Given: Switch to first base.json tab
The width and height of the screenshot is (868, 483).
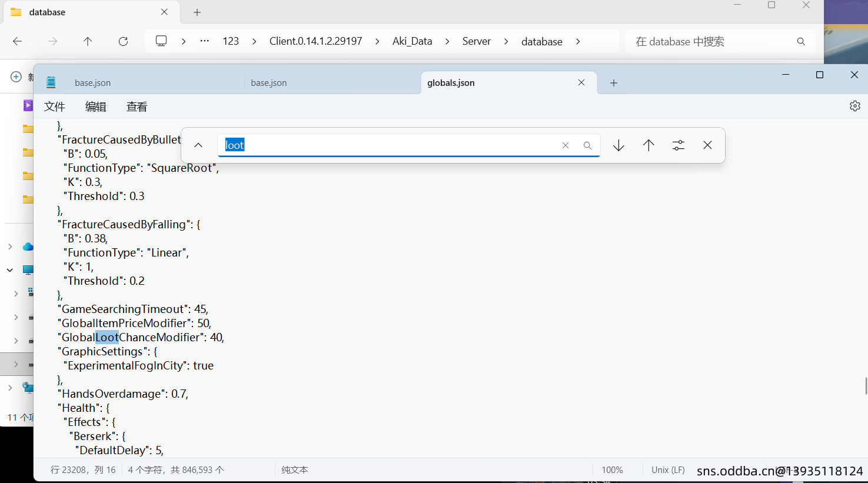Looking at the screenshot, I should pos(92,83).
